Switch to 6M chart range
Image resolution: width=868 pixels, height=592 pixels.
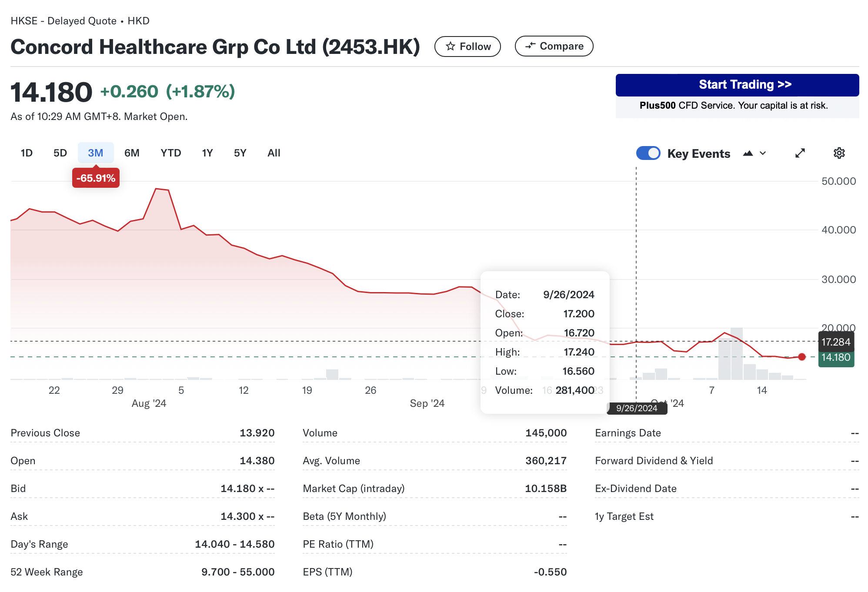pos(132,153)
